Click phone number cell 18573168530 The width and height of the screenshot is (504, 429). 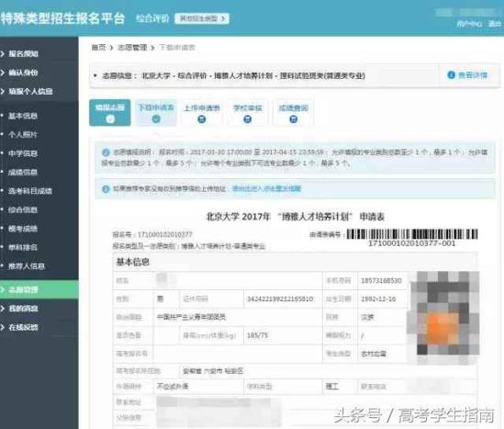pyautogui.click(x=381, y=281)
